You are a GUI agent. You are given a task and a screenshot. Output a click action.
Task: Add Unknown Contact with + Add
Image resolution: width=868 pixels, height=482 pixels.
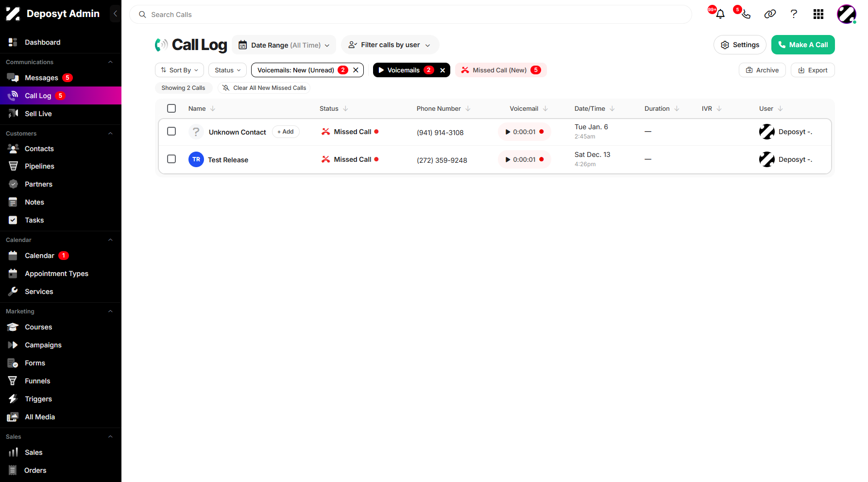[x=286, y=132]
